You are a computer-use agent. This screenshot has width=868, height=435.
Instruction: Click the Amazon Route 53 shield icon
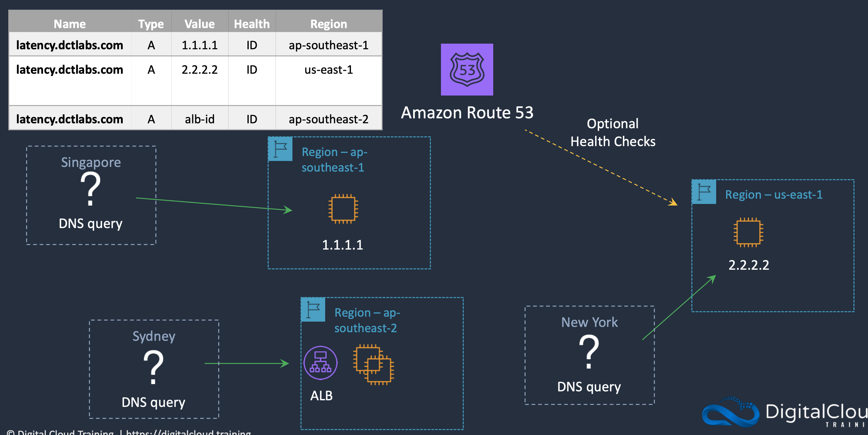(467, 69)
